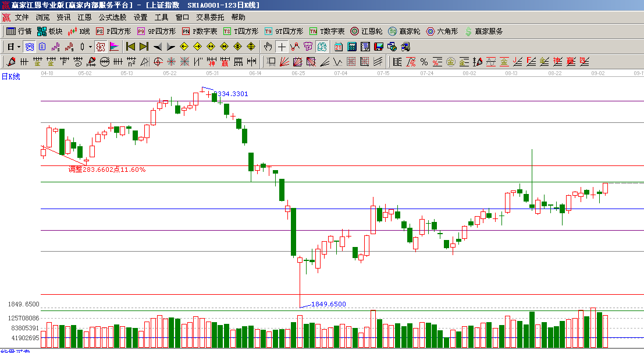
Task: Toggle the red 权 adjustment button
Action: (100, 47)
